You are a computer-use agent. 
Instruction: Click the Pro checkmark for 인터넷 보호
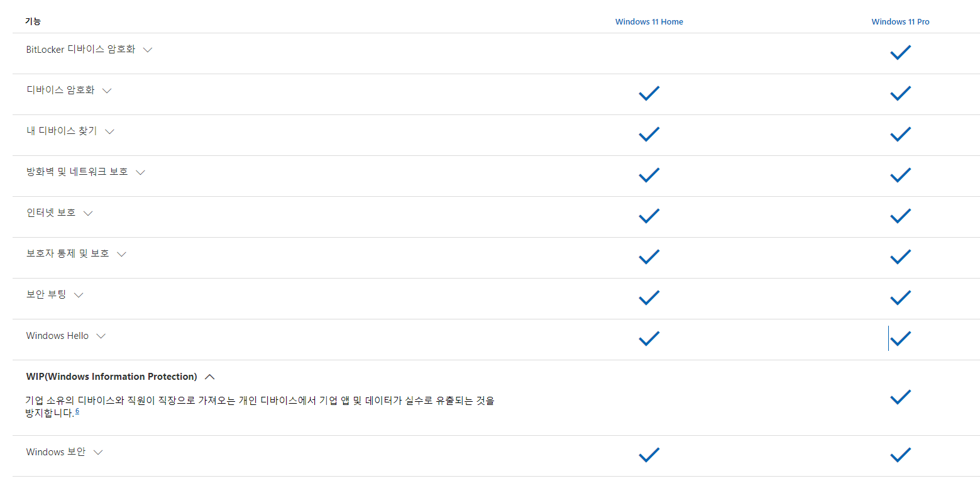click(900, 216)
